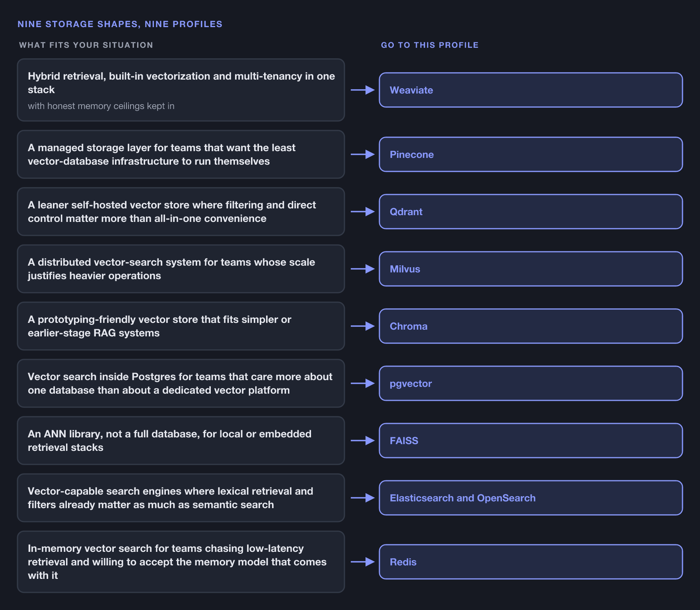Click the ANN library situation card
This screenshot has height=610, width=700.
click(181, 441)
